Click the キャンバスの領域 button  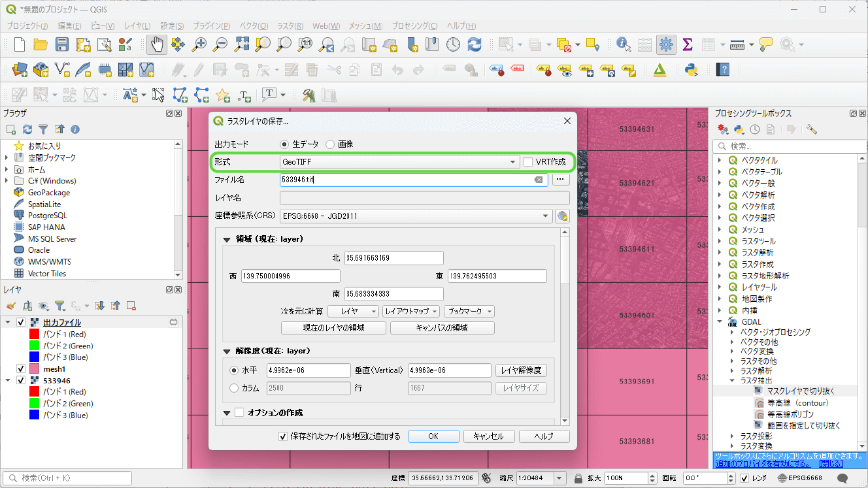442,328
